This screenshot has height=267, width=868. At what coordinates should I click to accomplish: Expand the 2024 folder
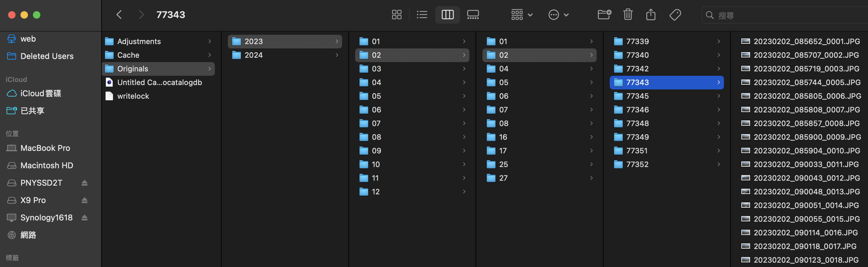[x=253, y=55]
